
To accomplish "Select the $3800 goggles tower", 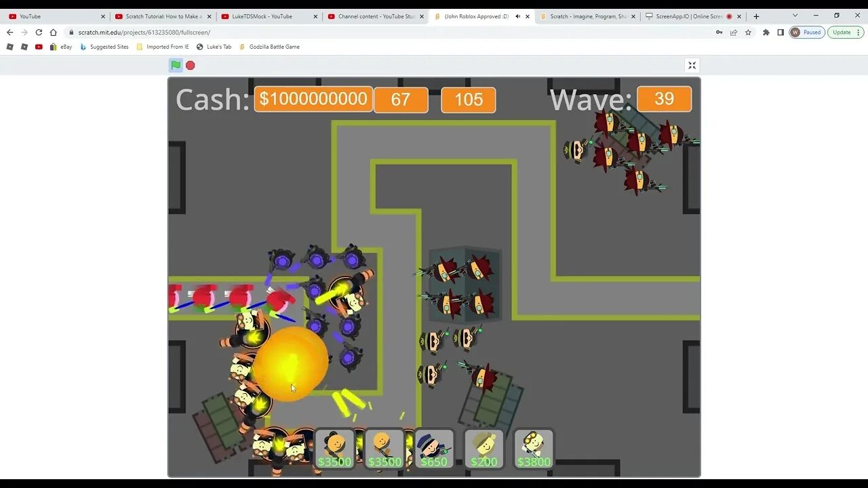I will coord(534,449).
